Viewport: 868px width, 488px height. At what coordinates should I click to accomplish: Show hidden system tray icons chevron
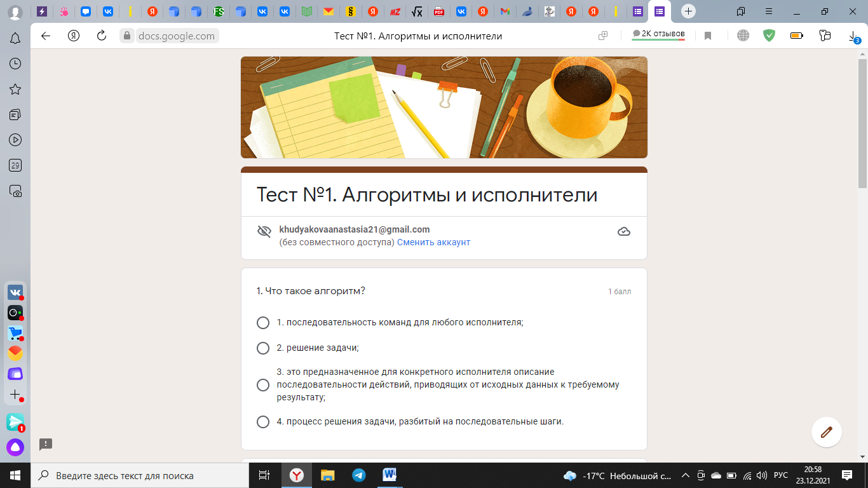[685, 475]
